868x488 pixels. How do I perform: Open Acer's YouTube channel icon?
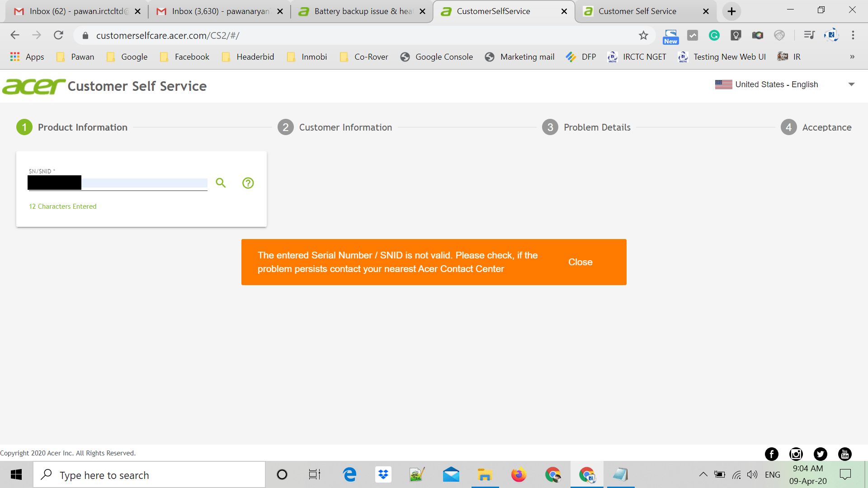click(845, 454)
